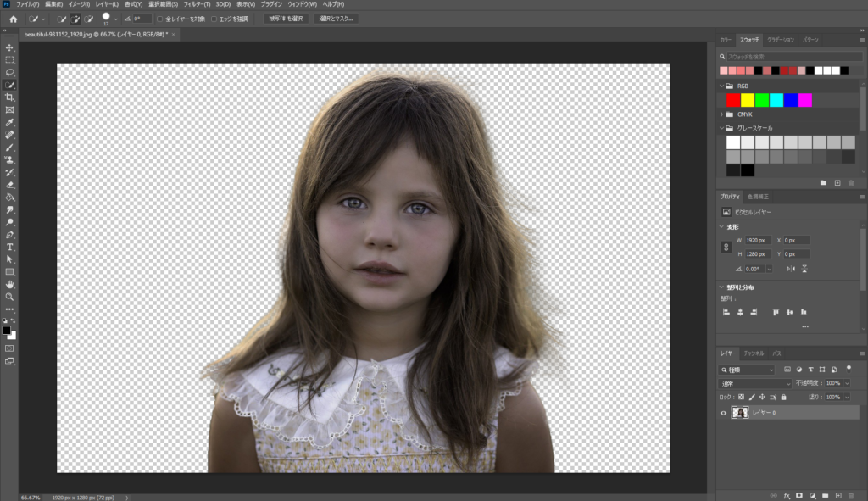Image resolution: width=868 pixels, height=501 pixels.
Task: Open the brush size picker in options bar
Action: point(107,18)
